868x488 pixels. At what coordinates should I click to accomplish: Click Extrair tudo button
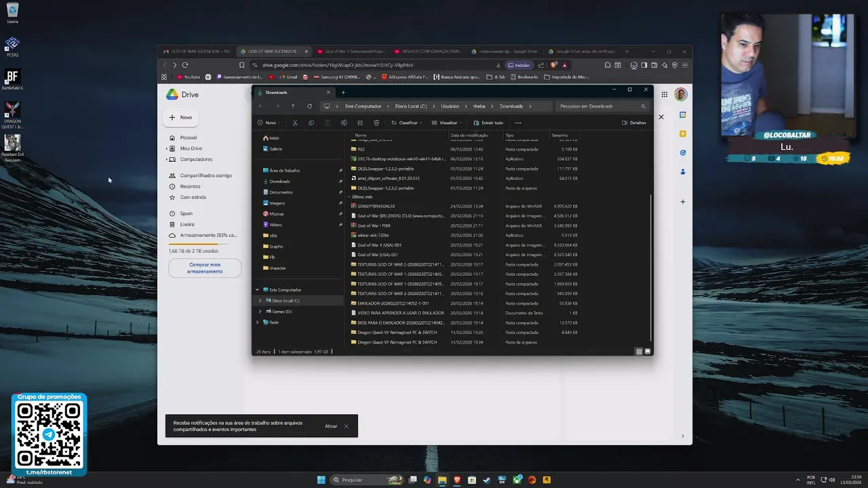(x=488, y=123)
